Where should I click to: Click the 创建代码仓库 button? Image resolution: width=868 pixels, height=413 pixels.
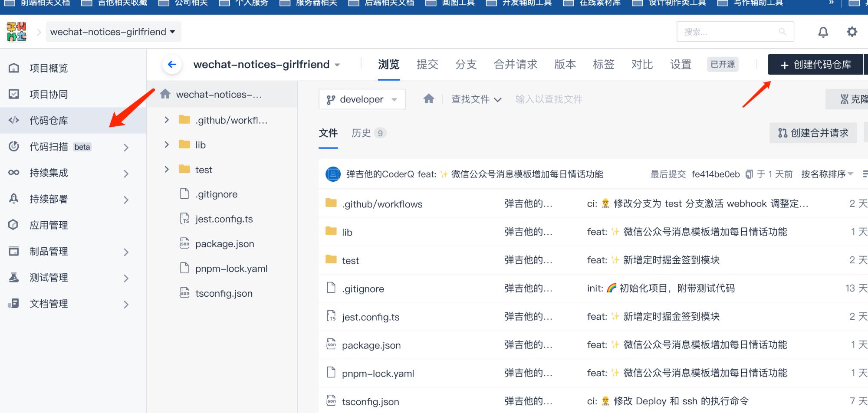(816, 65)
